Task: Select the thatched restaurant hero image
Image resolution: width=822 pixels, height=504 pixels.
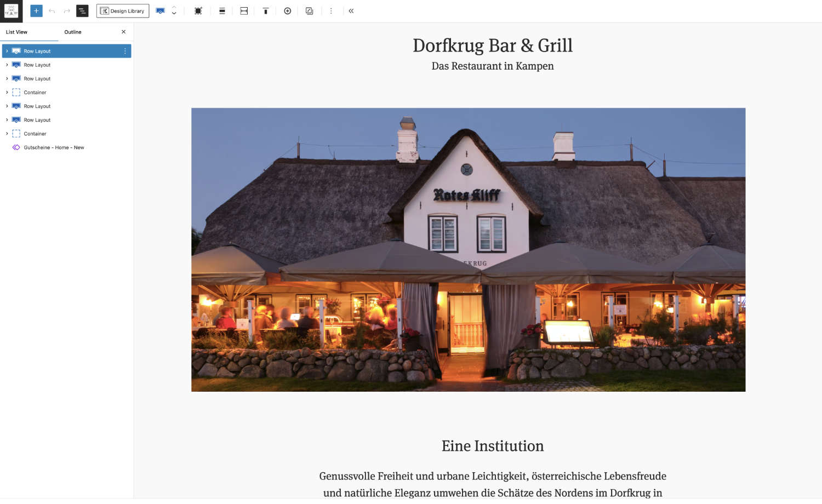Action: point(468,250)
